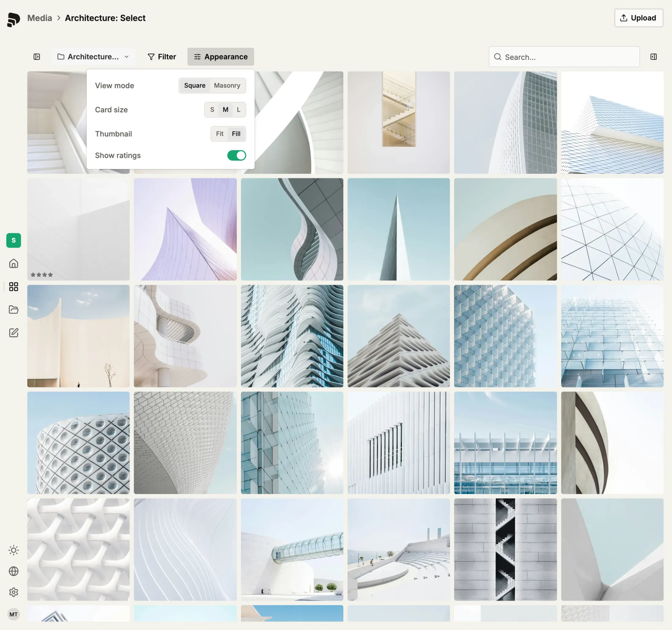Open the four-star rated white wall thumbnail
672x630 pixels.
[79, 229]
